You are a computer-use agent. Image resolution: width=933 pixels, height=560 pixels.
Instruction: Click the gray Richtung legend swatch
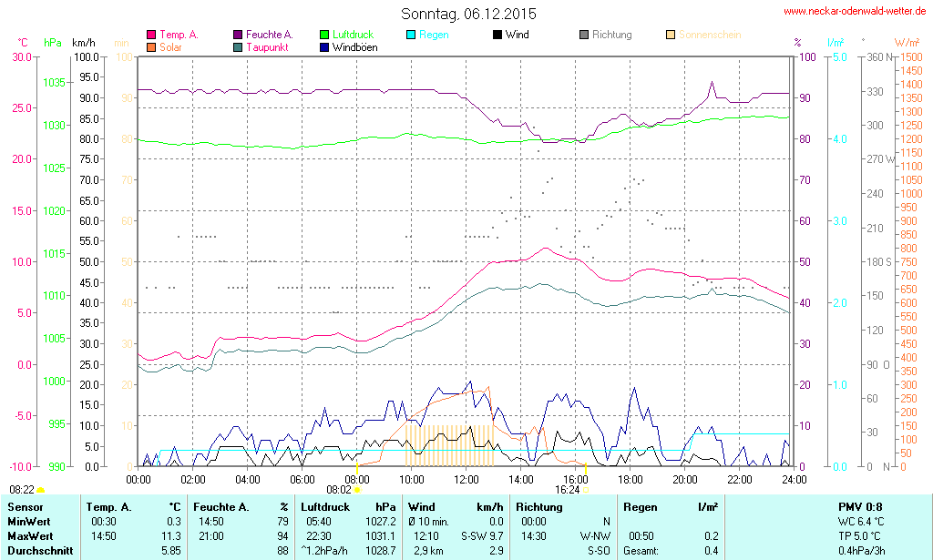coord(584,35)
